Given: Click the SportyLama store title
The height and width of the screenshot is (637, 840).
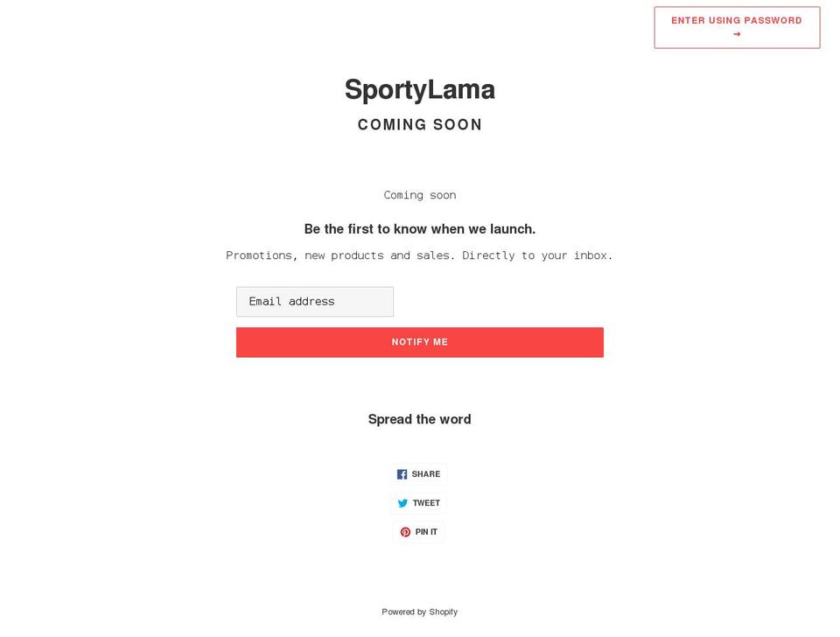Looking at the screenshot, I should point(419,89).
